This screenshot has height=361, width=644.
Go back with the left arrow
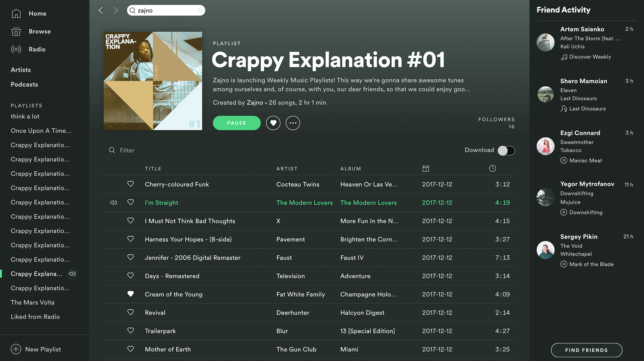101,10
